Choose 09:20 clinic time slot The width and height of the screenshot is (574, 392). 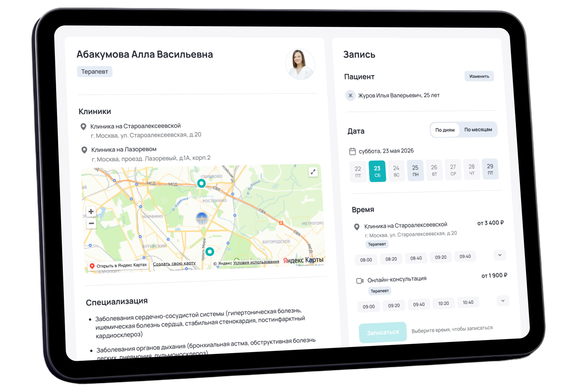441,257
